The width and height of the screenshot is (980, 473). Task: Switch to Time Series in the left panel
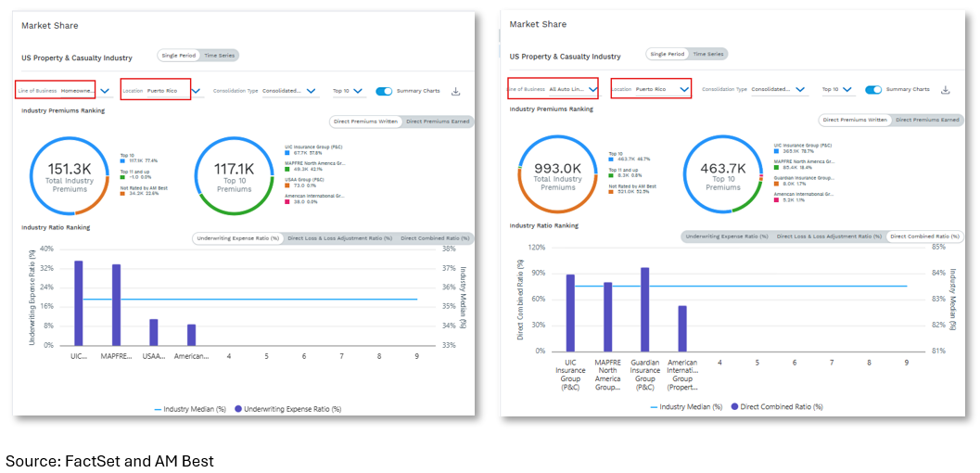pyautogui.click(x=221, y=56)
